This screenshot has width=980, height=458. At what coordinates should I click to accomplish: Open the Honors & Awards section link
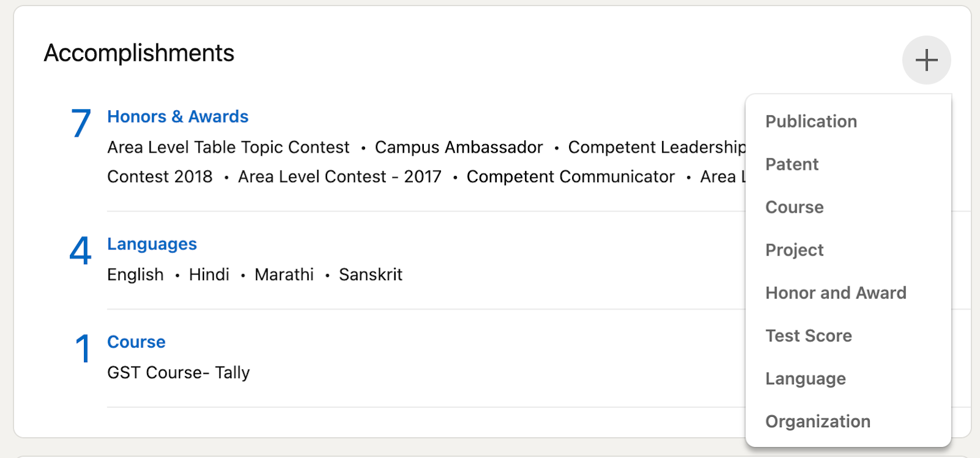point(178,116)
